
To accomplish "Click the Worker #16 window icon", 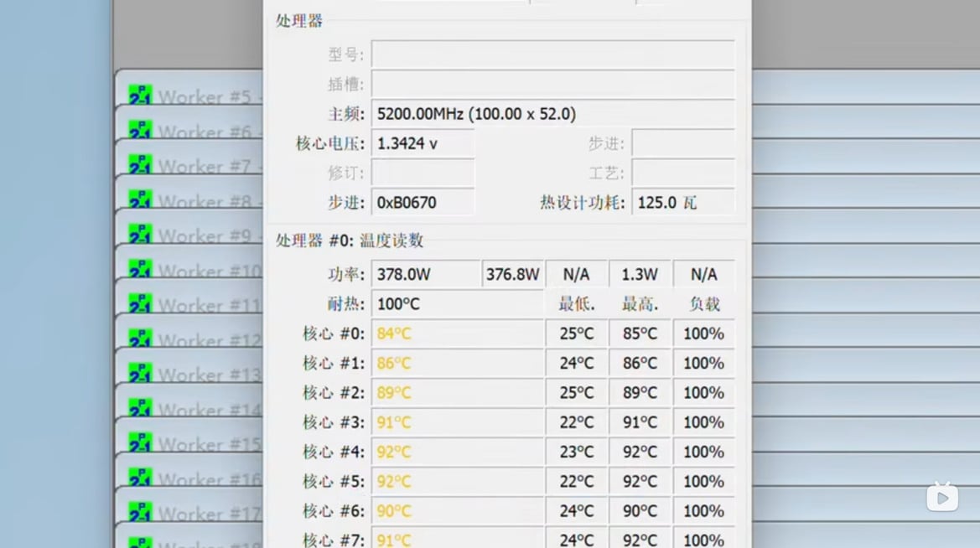I will tap(140, 477).
